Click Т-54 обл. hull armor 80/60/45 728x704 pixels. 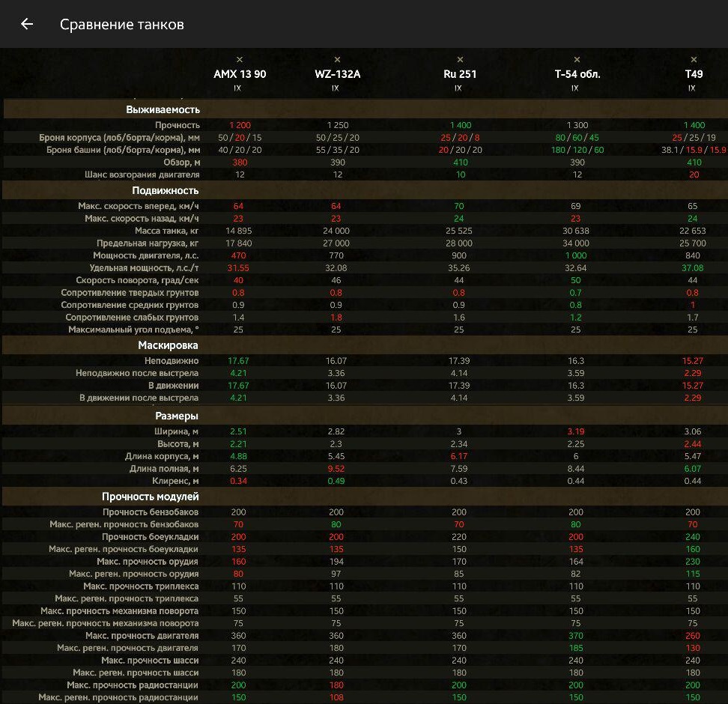(x=577, y=138)
